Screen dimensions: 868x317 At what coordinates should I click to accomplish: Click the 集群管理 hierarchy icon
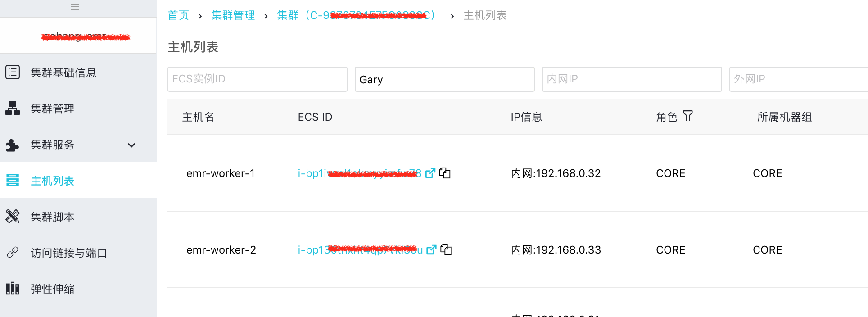coord(13,108)
